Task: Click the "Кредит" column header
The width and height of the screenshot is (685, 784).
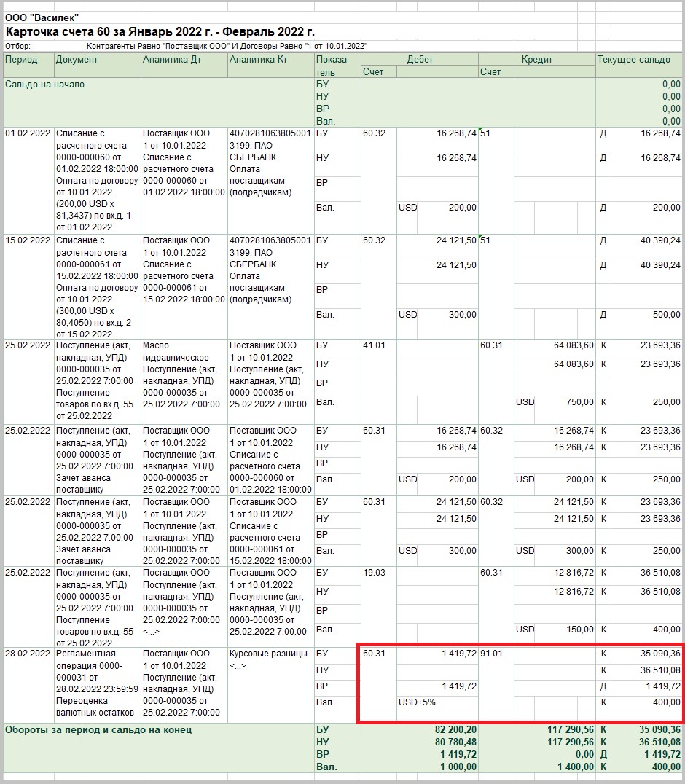Action: coord(536,60)
